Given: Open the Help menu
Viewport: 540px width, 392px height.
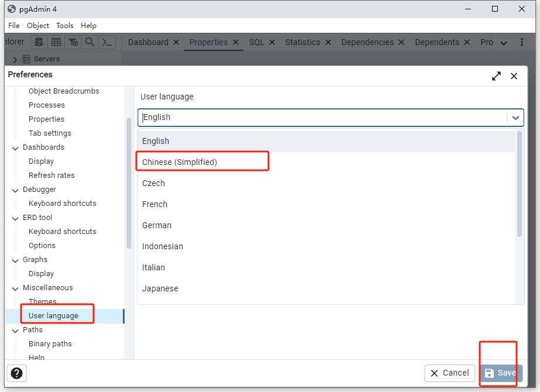Looking at the screenshot, I should point(88,26).
